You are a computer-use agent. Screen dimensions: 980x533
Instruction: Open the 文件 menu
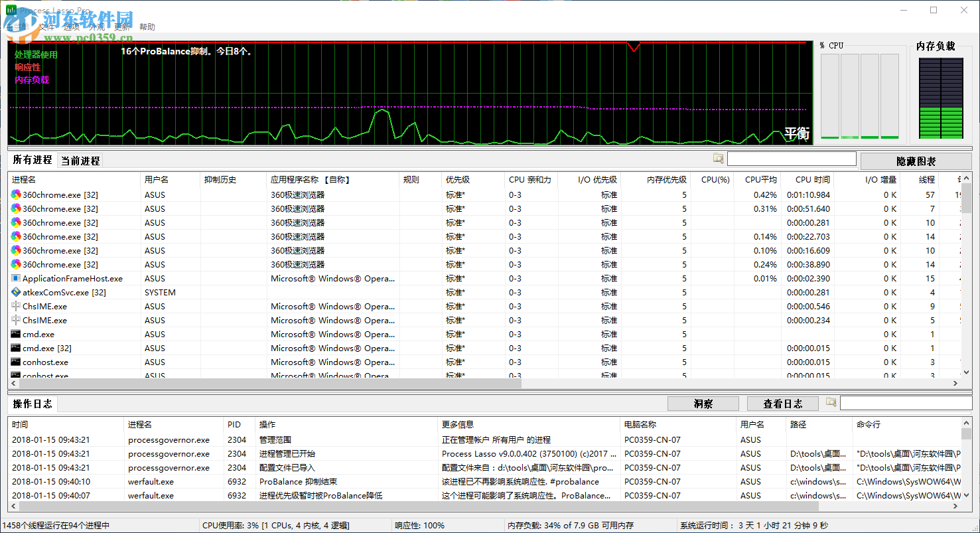point(47,27)
